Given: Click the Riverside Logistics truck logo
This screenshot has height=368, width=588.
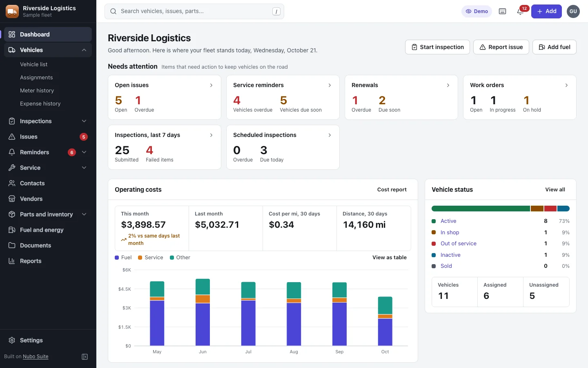Looking at the screenshot, I should point(12,11).
